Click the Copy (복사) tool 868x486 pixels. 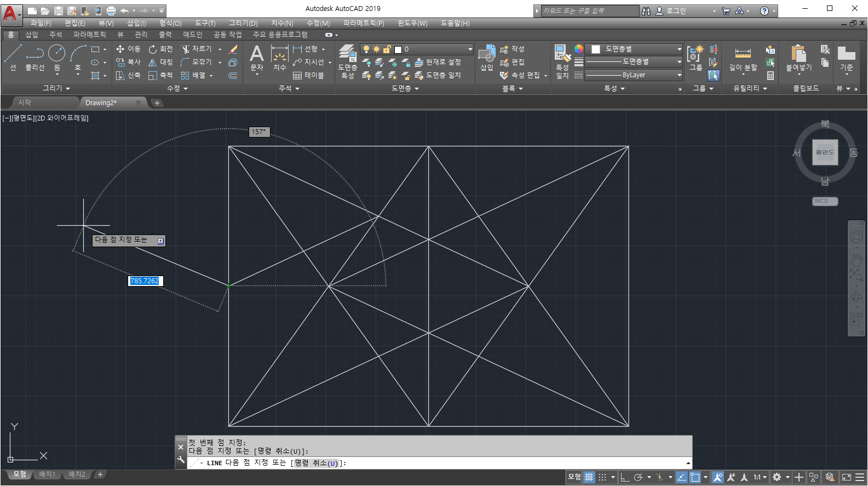(x=128, y=62)
